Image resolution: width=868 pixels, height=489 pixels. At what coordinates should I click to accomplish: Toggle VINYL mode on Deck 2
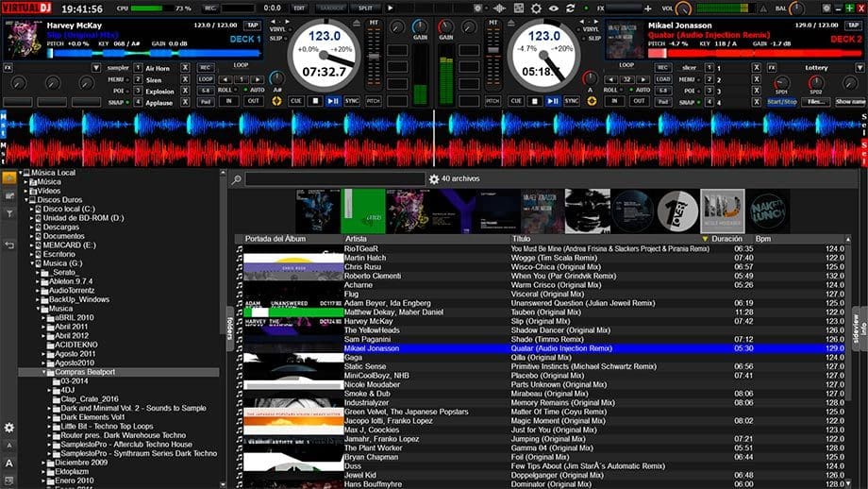[x=591, y=29]
